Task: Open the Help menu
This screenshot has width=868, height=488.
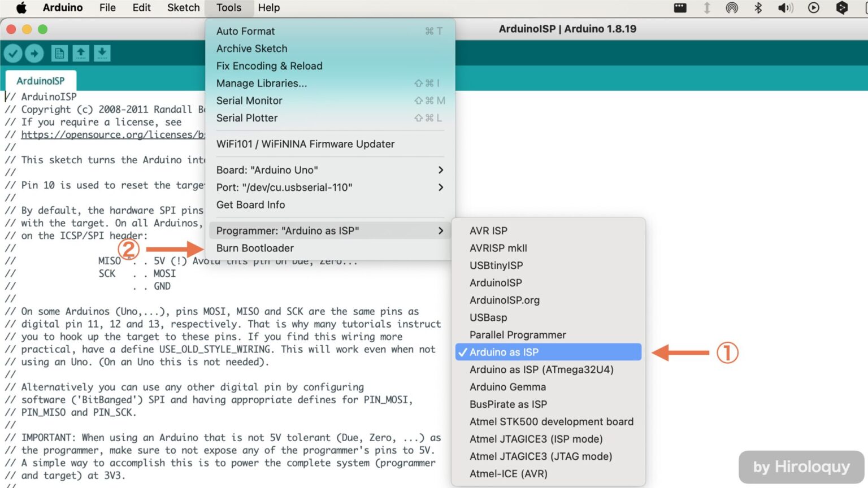Action: (x=269, y=8)
